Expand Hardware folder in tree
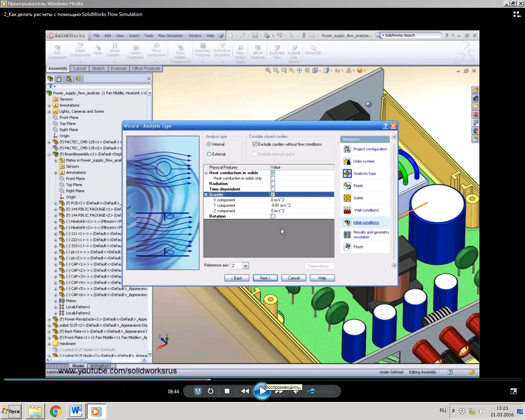The height and width of the screenshot is (420, 525). [x=49, y=344]
